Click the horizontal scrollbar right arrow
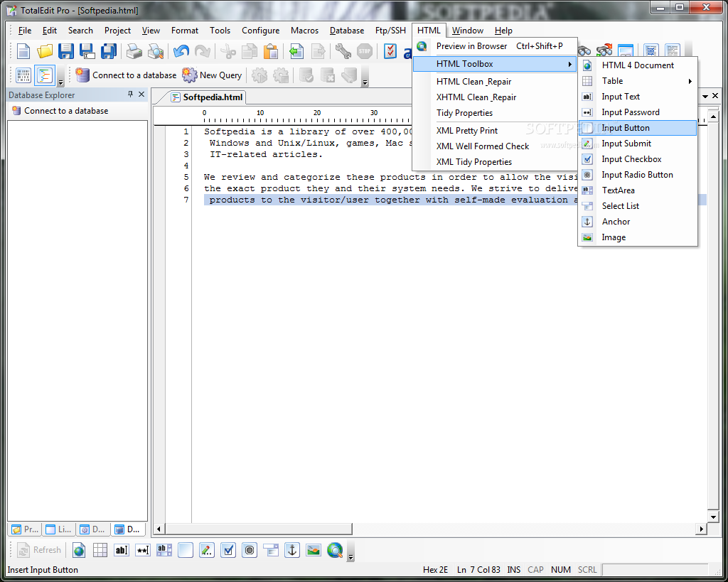Screen dimensions: 728x582 pyautogui.click(x=701, y=529)
